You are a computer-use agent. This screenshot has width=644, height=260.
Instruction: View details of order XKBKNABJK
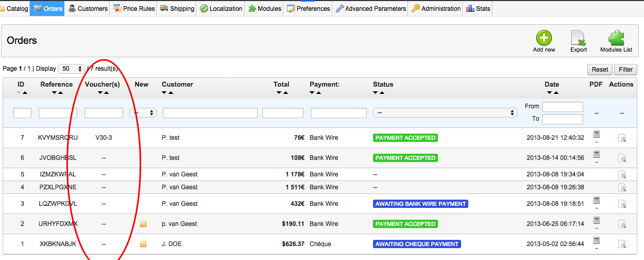622,244
